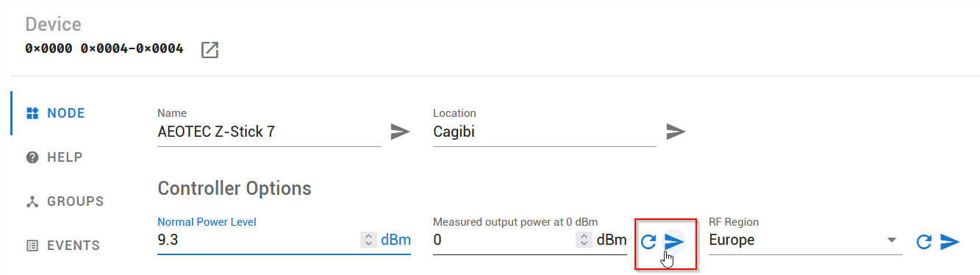The height and width of the screenshot is (275, 980).
Task: Switch to the HELP tab
Action: (54, 157)
